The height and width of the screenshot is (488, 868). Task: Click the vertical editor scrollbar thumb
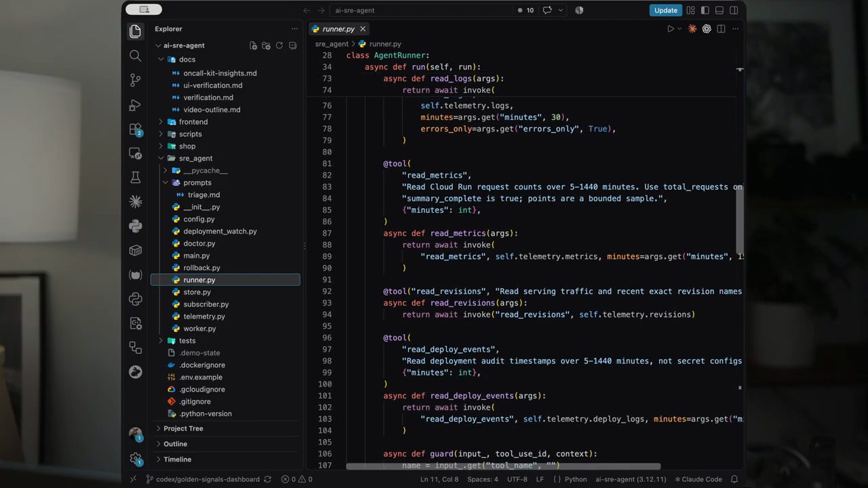point(740,218)
